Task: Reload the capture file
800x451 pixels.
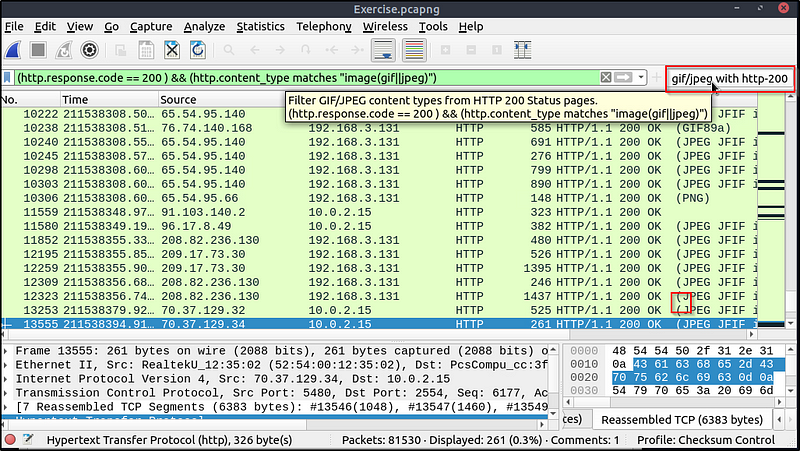Action: click(198, 50)
